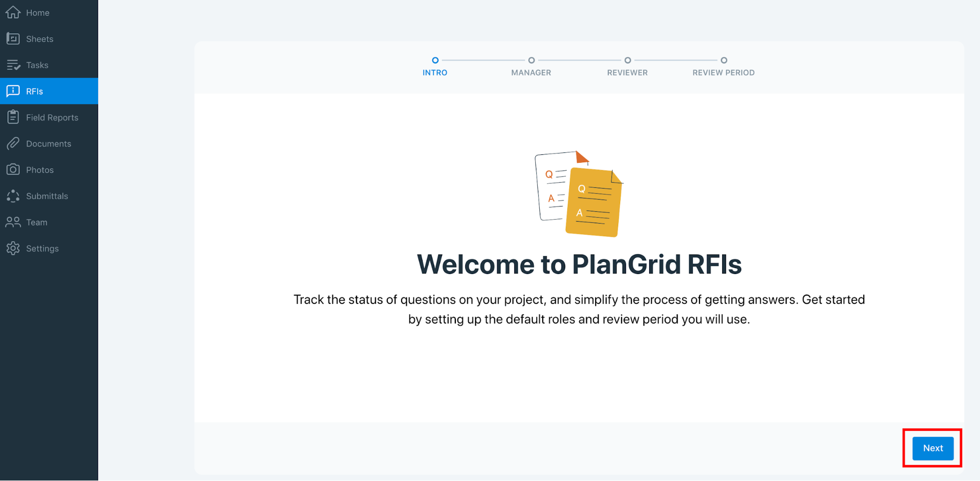Click the 'Track the status of questions' paragraph
980x481 pixels.
click(x=579, y=309)
